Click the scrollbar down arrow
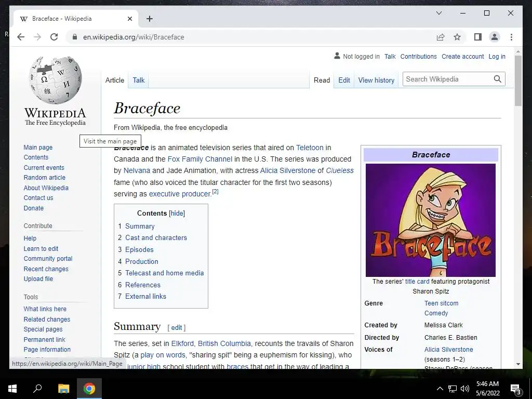The width and height of the screenshot is (532, 399). pyautogui.click(x=518, y=364)
